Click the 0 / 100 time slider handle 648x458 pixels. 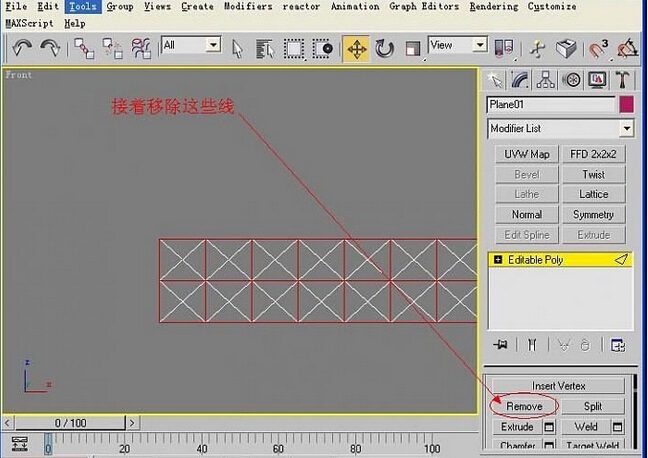click(70, 423)
